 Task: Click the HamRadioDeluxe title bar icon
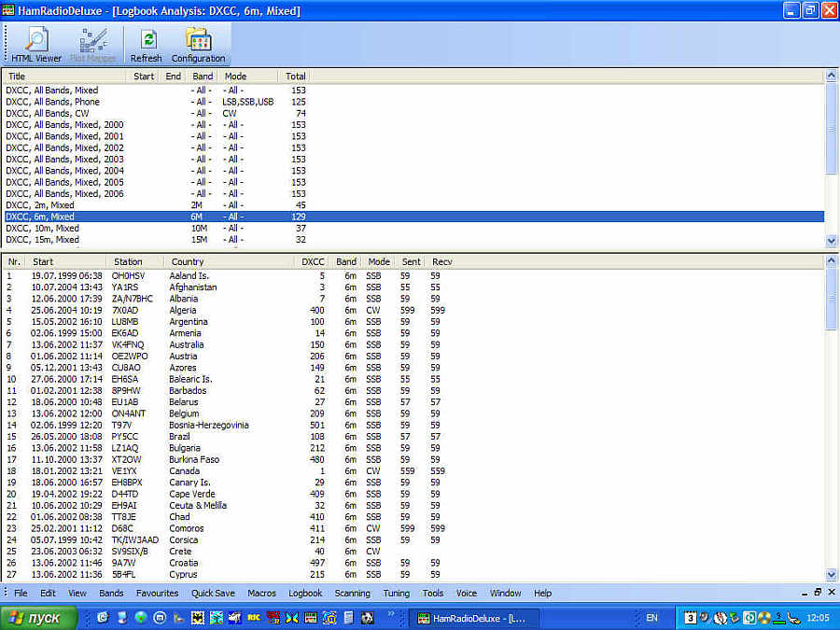(x=8, y=10)
